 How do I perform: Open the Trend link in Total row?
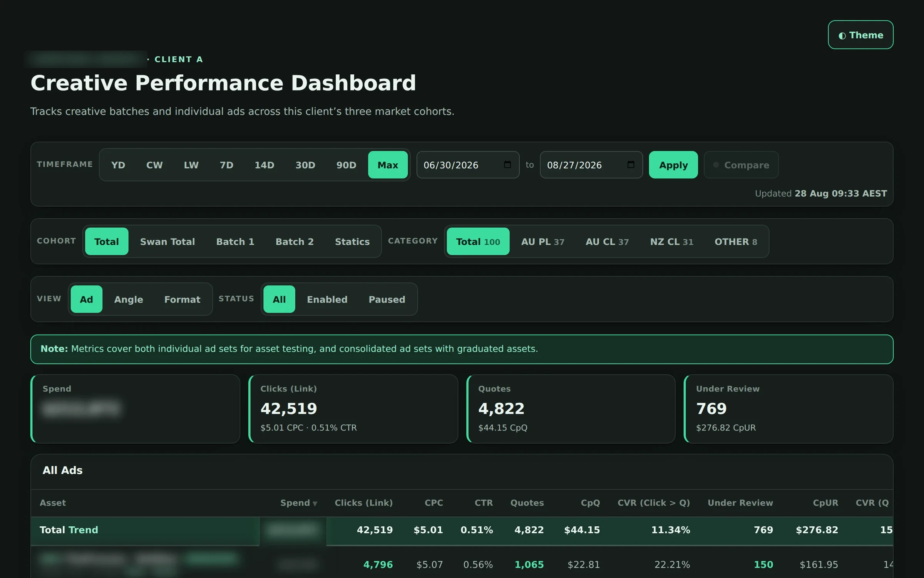pos(84,530)
